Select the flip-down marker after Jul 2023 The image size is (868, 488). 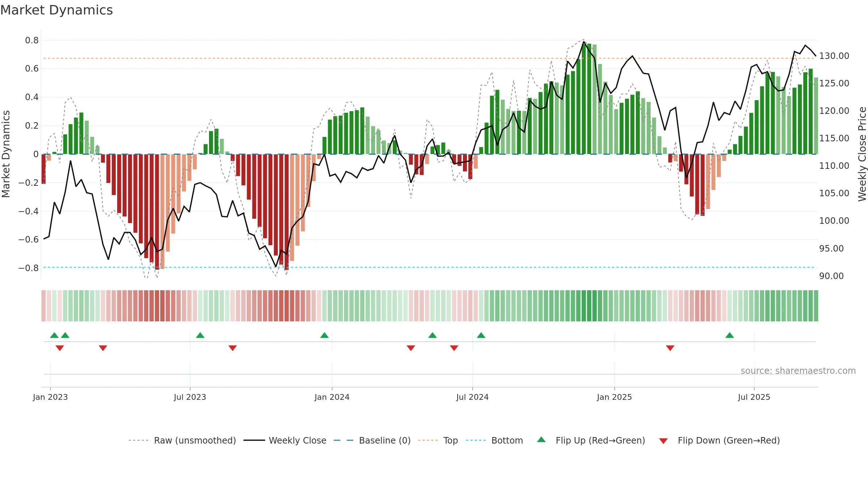[233, 348]
